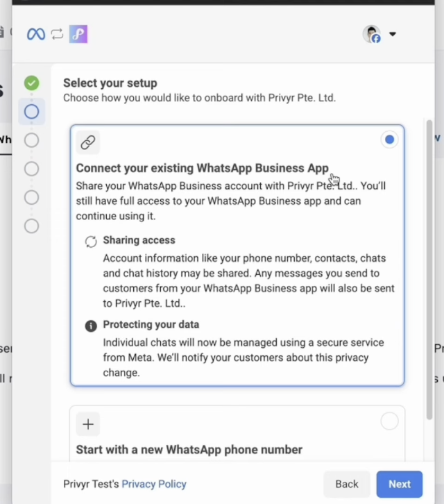Viewport: 444px width, 504px height.
Task: Click the 'Select your setup' title
Action: [110, 83]
